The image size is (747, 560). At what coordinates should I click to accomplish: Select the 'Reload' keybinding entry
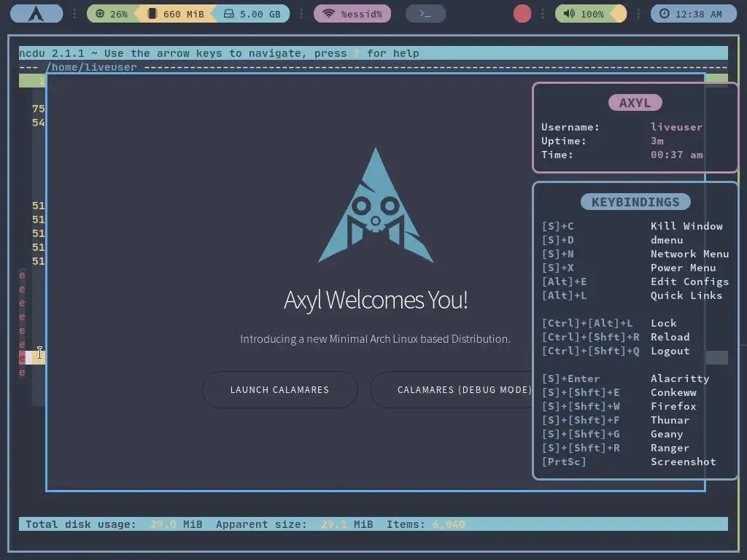pyautogui.click(x=670, y=337)
